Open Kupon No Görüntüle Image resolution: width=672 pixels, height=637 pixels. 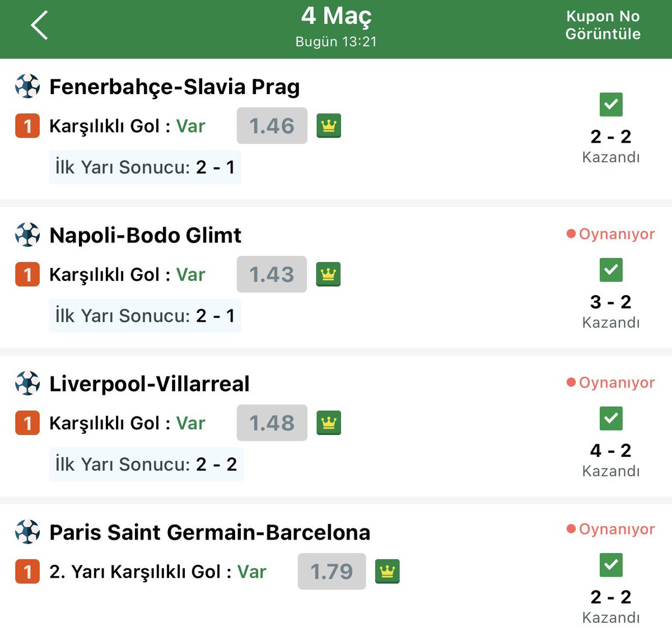pos(603,25)
